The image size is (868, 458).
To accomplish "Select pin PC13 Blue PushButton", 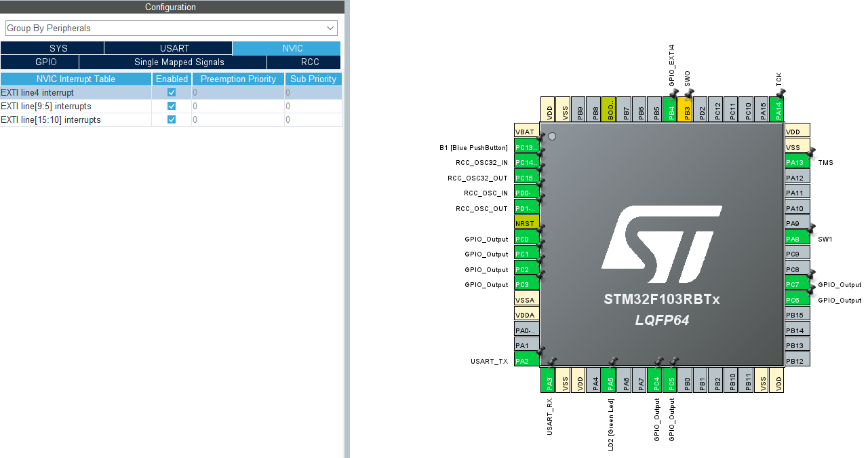I will point(527,147).
